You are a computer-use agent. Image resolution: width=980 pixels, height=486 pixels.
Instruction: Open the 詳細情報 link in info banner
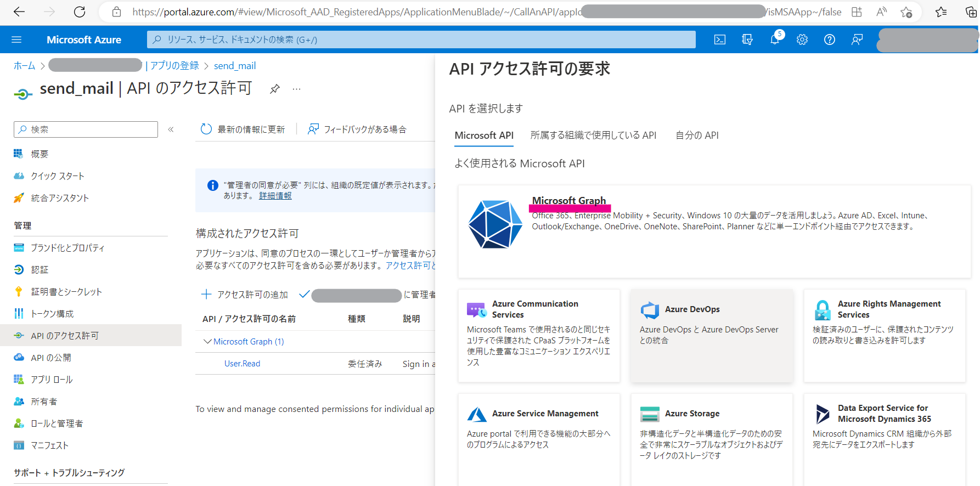(275, 196)
